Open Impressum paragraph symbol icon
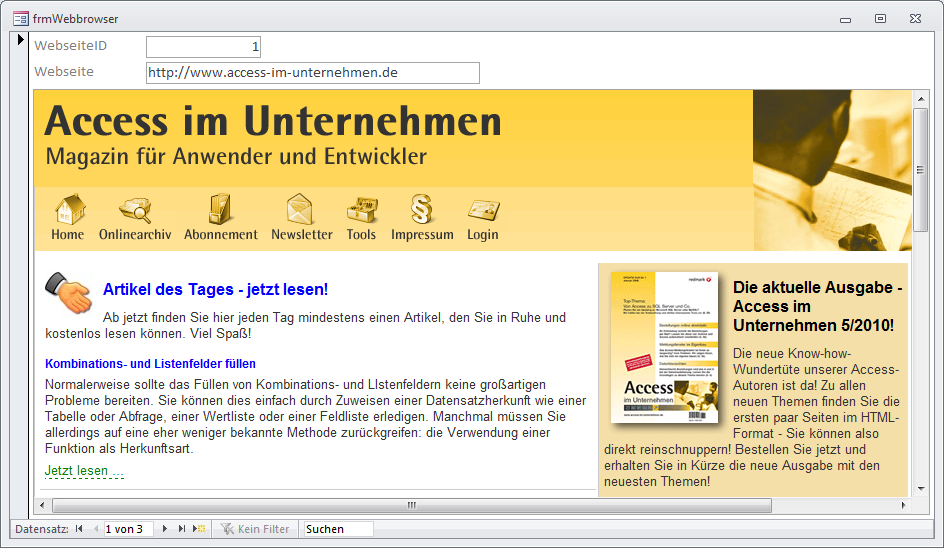This screenshot has height=548, width=944. 421,210
